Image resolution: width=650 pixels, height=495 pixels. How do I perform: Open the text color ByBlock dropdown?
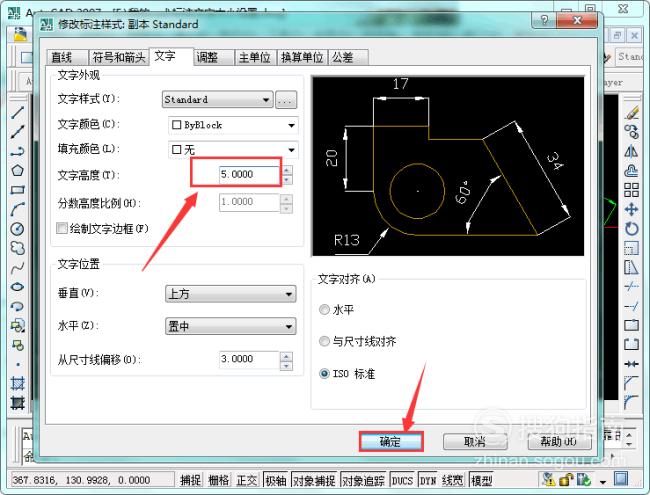pos(233,125)
